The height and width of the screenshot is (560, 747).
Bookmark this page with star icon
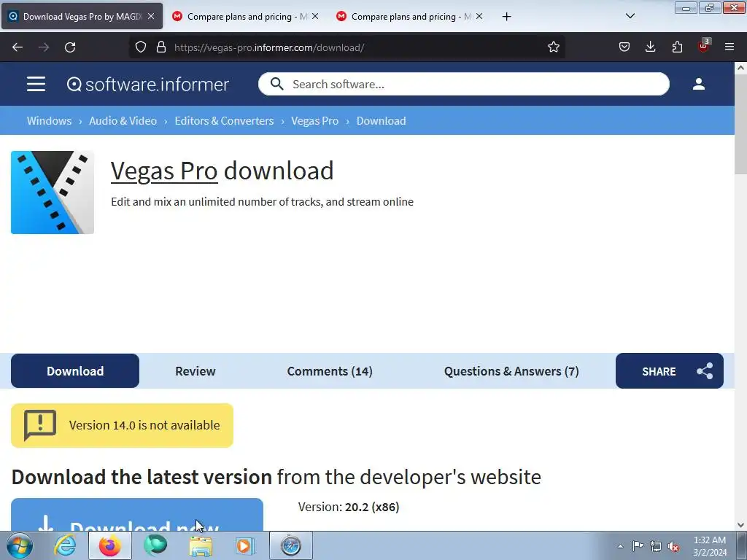(553, 47)
